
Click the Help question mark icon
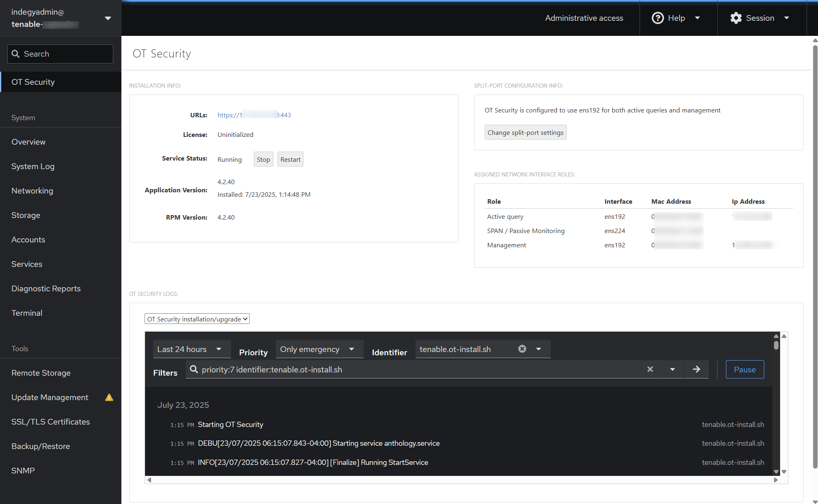coord(657,18)
